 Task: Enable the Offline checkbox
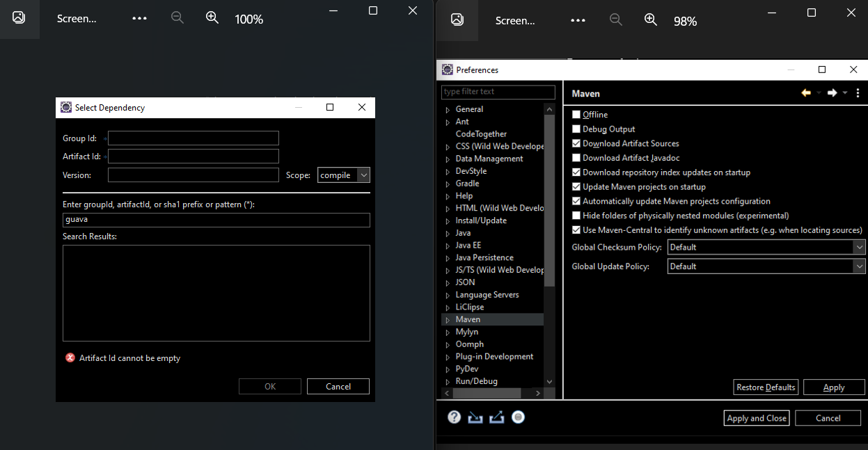click(576, 115)
